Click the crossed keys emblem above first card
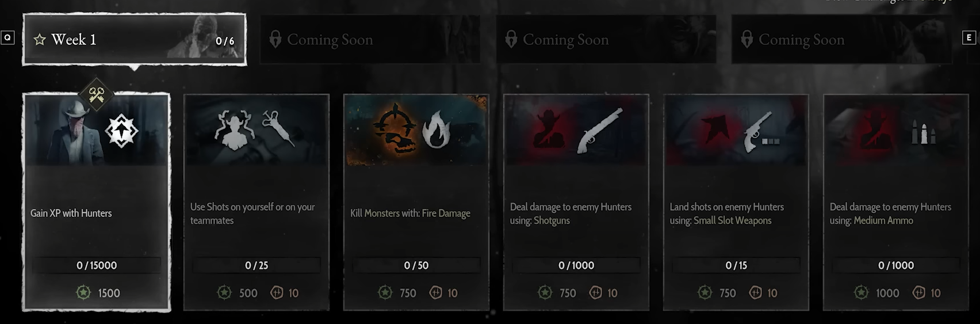 click(96, 94)
